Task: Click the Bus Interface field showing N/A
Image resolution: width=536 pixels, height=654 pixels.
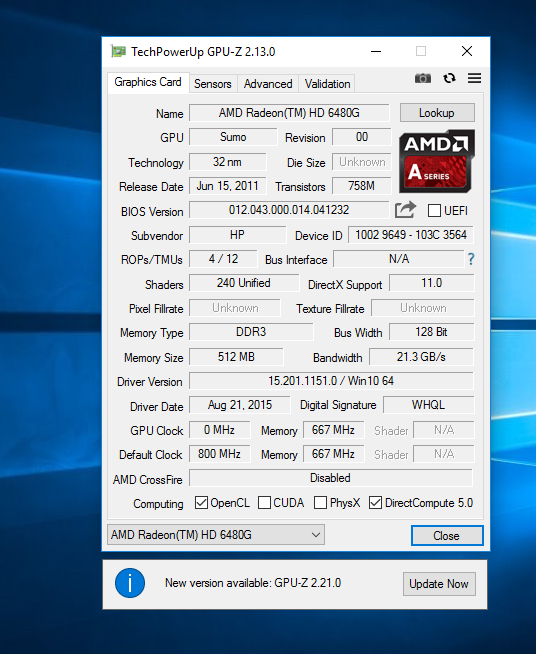Action: [x=399, y=259]
